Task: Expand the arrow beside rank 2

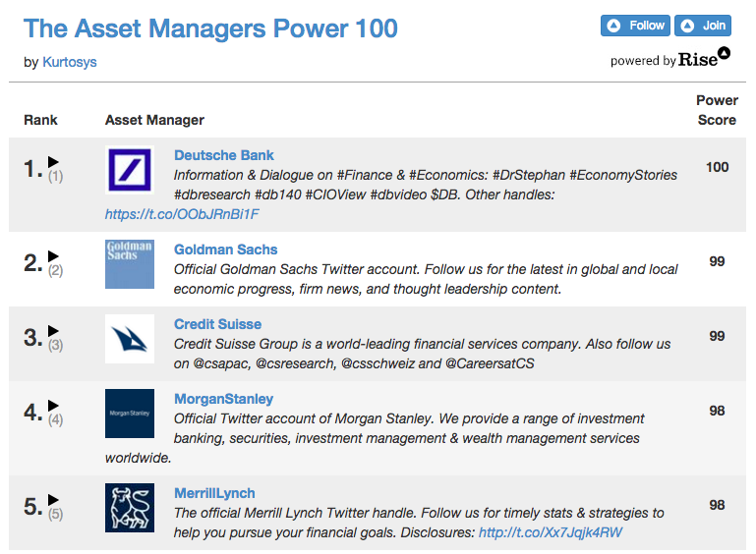Action: click(x=53, y=255)
